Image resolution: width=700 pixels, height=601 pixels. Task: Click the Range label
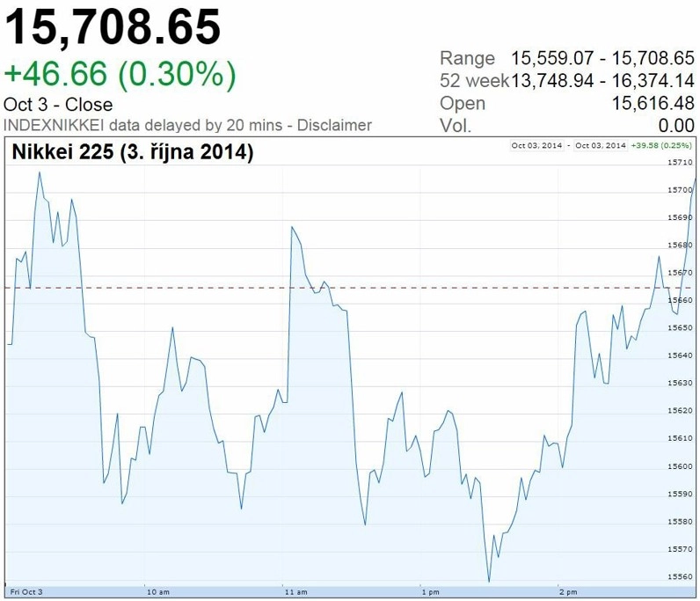[x=467, y=59]
